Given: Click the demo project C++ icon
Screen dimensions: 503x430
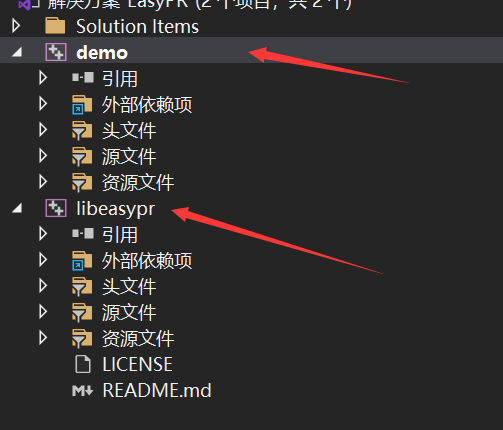Looking at the screenshot, I should pos(56,52).
